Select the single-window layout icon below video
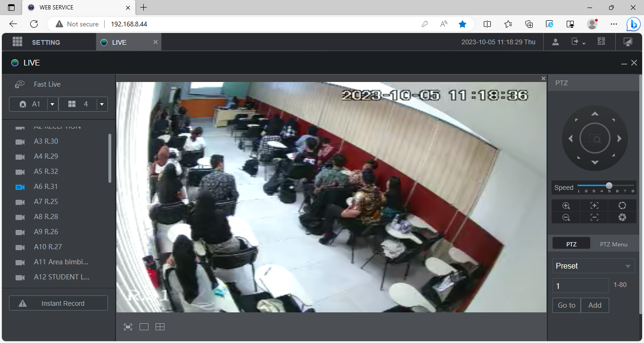This screenshot has height=343, width=644. point(144,327)
